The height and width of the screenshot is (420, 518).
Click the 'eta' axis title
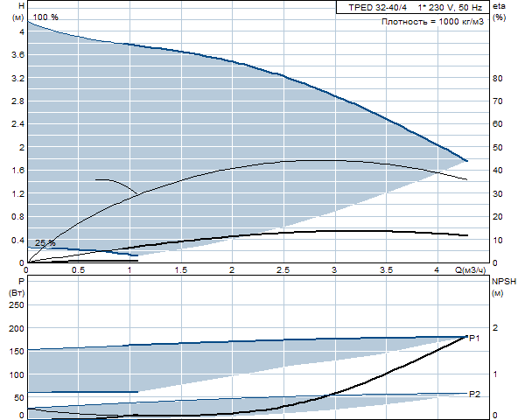click(x=499, y=7)
